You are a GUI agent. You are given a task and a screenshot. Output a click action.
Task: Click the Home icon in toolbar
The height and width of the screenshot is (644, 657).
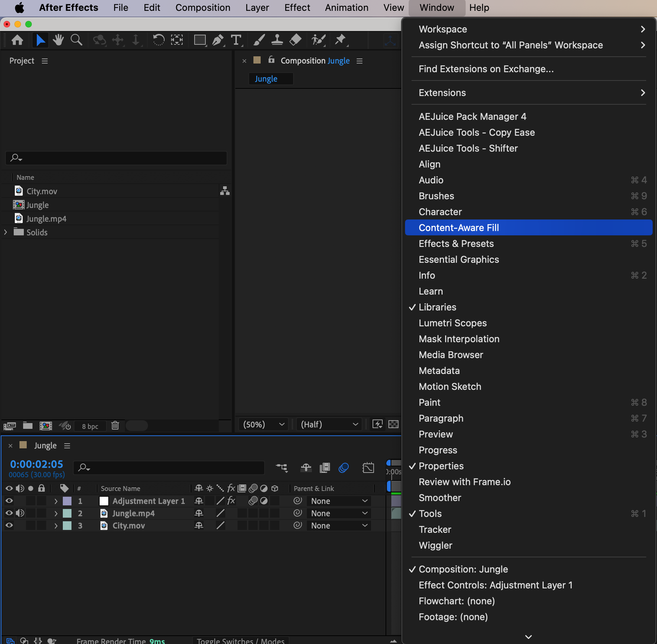[x=17, y=40]
